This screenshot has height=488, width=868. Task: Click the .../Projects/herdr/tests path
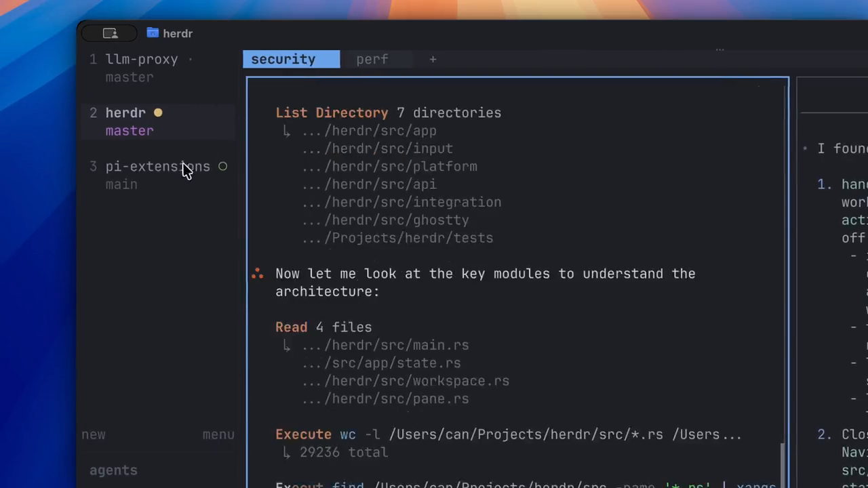pos(398,238)
